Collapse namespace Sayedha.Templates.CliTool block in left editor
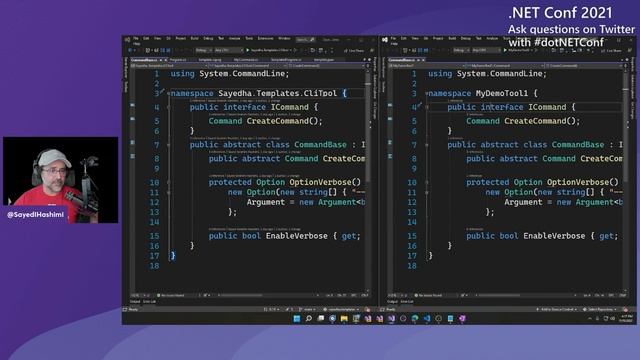 click(x=169, y=93)
